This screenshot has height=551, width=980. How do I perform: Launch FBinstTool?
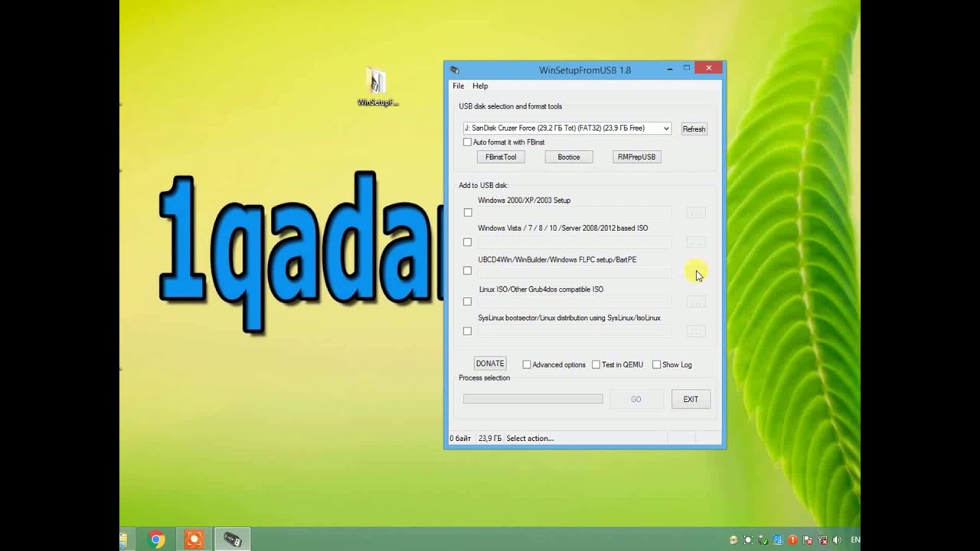point(501,157)
